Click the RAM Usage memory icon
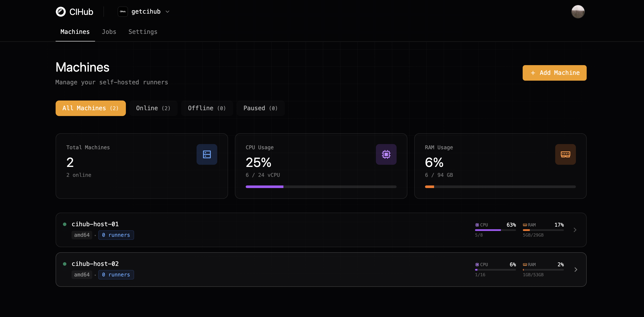Viewport: 644px width, 317px height. pyautogui.click(x=566, y=154)
